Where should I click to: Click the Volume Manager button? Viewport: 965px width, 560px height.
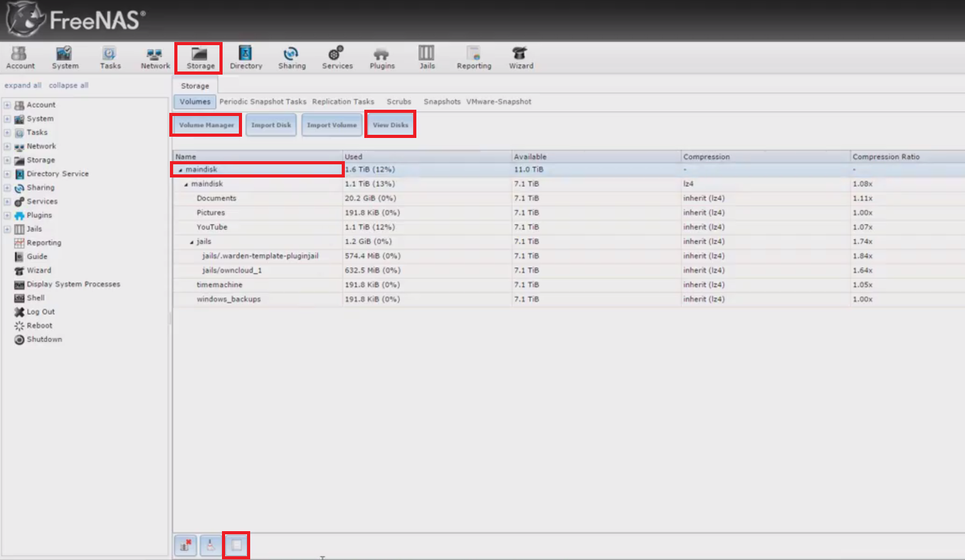[x=206, y=125]
